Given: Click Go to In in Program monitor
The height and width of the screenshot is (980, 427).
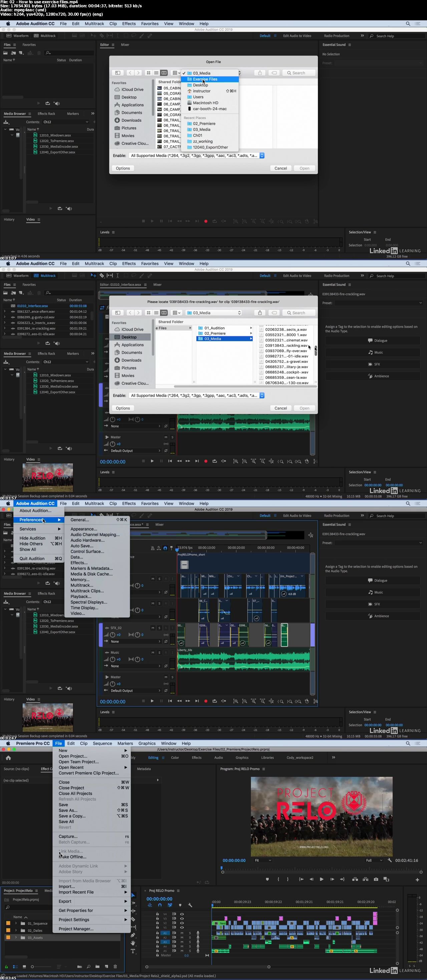Looking at the screenshot, I should click(301, 879).
